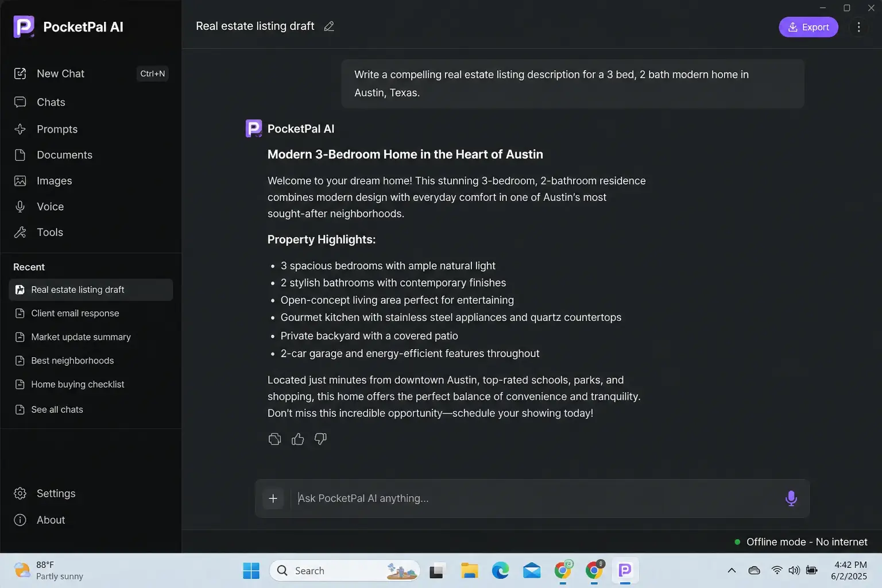Copy the AI response
The height and width of the screenshot is (588, 882).
[274, 439]
